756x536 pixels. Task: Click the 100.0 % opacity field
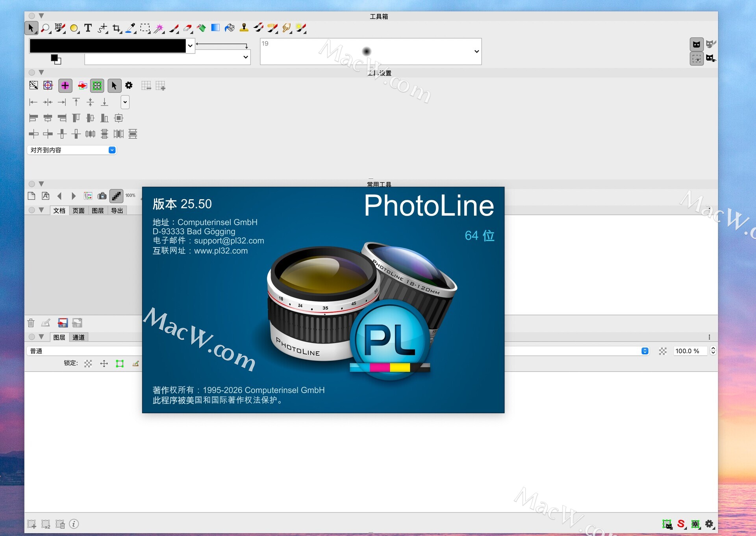(x=690, y=351)
